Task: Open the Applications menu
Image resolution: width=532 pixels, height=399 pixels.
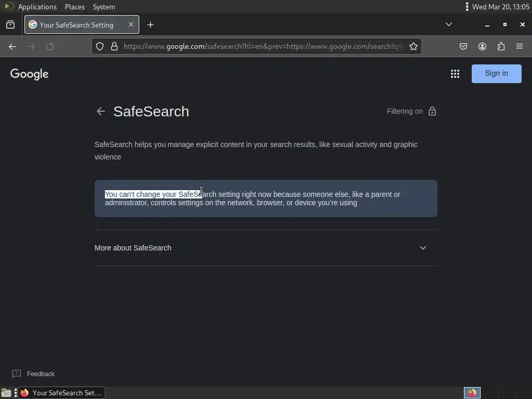Action: [37, 7]
